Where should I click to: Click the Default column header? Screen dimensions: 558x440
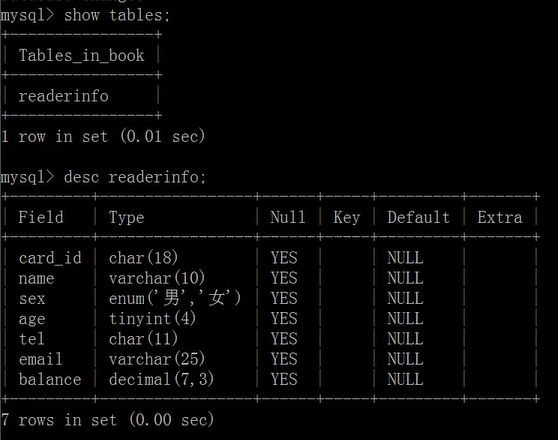click(418, 217)
